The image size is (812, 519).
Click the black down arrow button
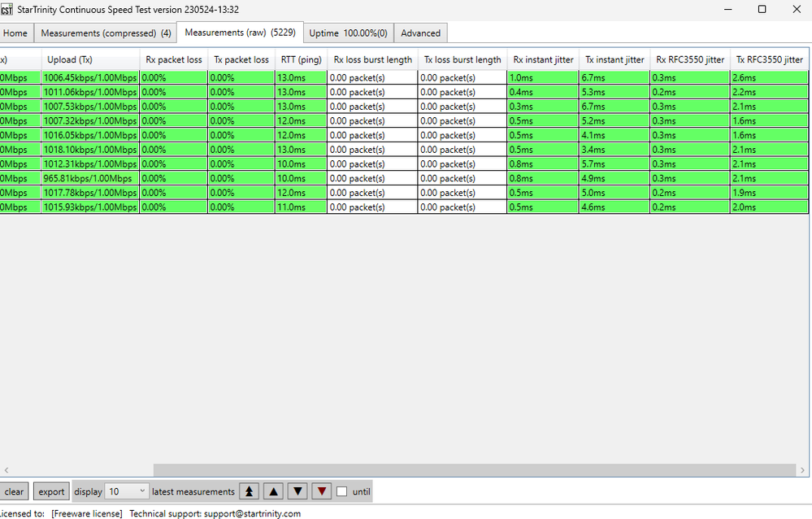(x=297, y=491)
